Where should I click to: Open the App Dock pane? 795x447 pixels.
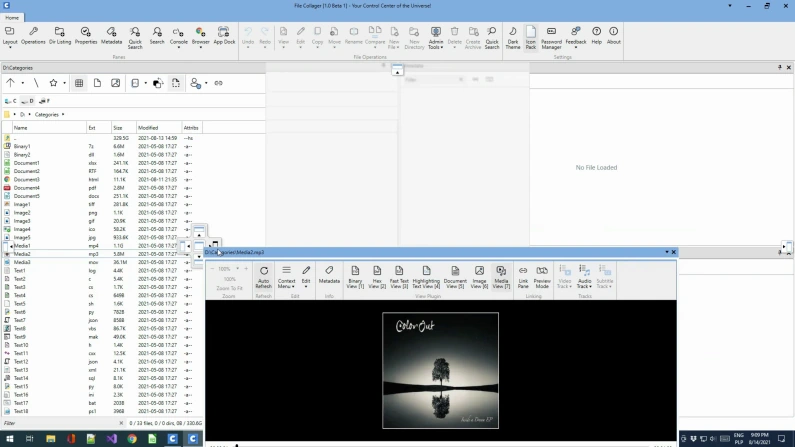(x=224, y=36)
